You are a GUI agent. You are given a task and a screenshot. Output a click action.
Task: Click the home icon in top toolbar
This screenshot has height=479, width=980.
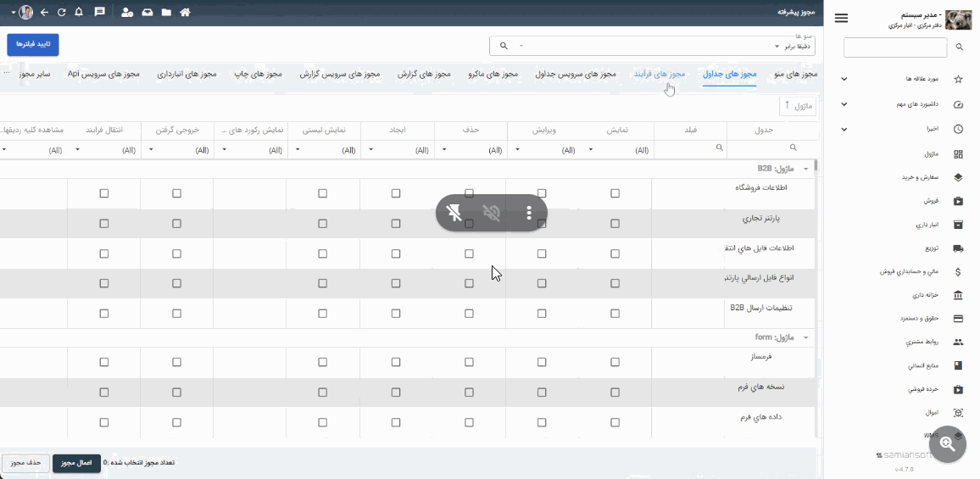tap(185, 13)
